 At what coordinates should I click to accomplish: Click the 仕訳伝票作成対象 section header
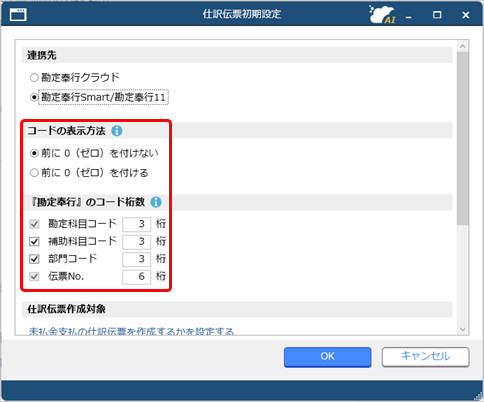pos(237,309)
